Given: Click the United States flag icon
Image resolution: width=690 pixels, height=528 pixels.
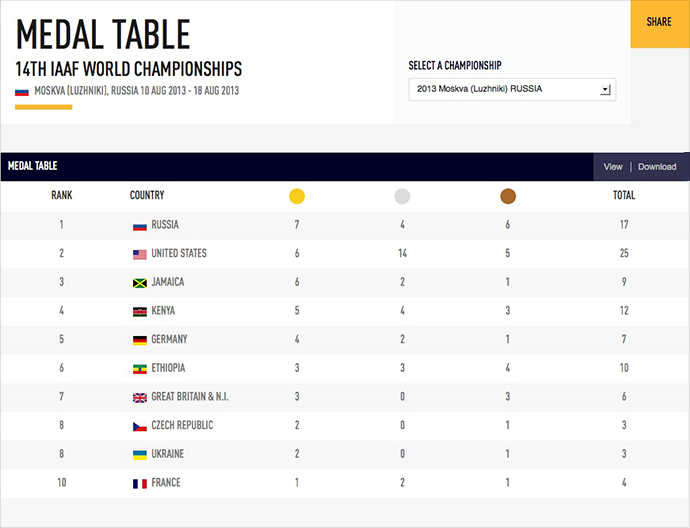Looking at the screenshot, I should pos(140,254).
